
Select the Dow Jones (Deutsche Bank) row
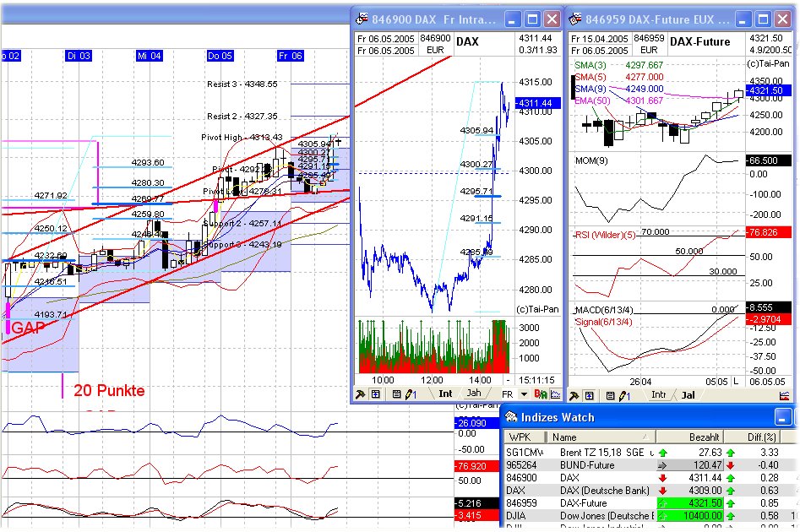pos(648,516)
